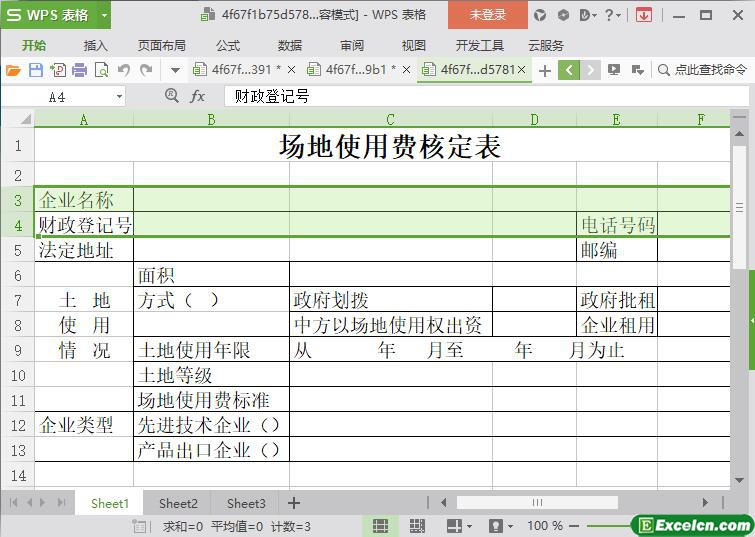Add a new sheet with plus icon
Viewport: 755px width, 537px height.
(294, 503)
